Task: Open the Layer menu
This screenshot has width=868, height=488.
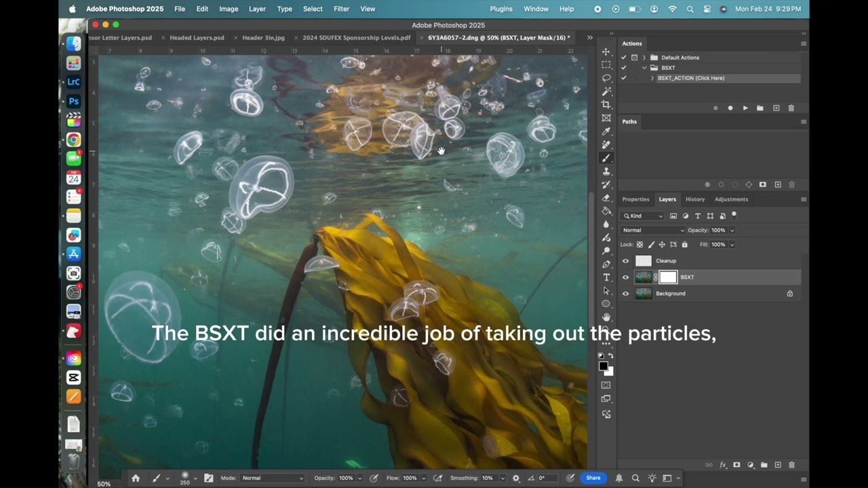Action: (257, 9)
